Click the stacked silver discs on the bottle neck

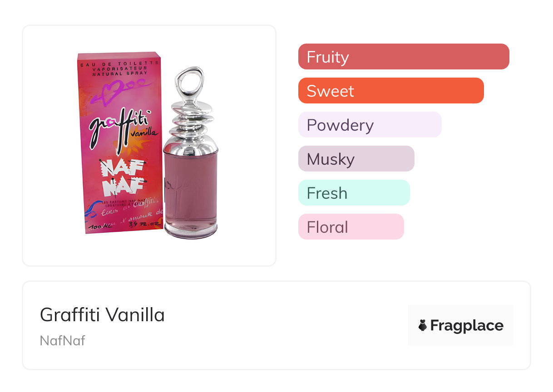coord(192,119)
